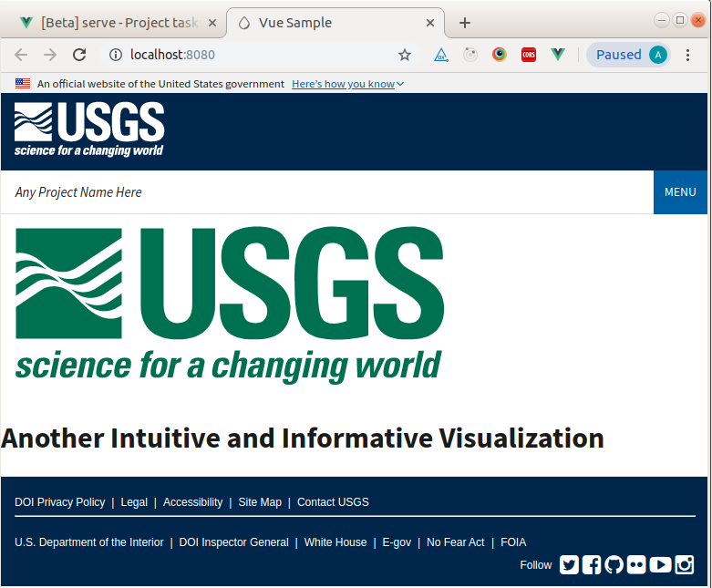
Task: Open the Legal footer link
Action: (x=134, y=502)
